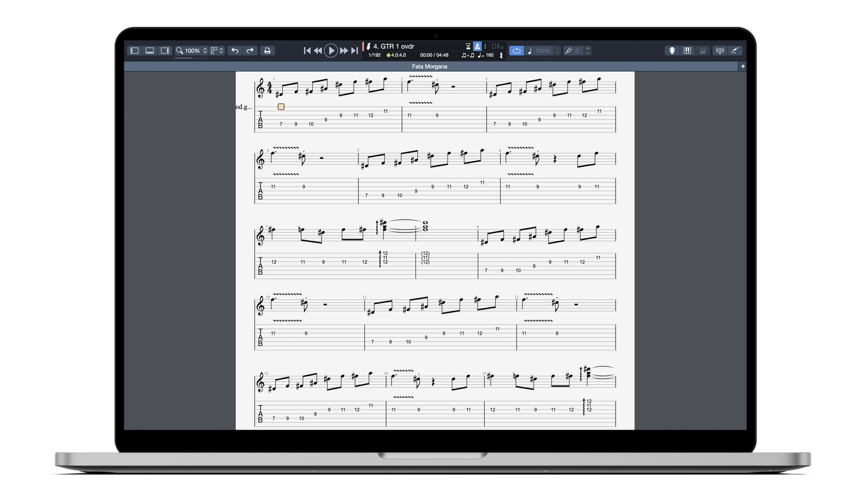This screenshot has width=848, height=504.
Task: Click the zoom slider beneath the 100% field
Action: (191, 57)
